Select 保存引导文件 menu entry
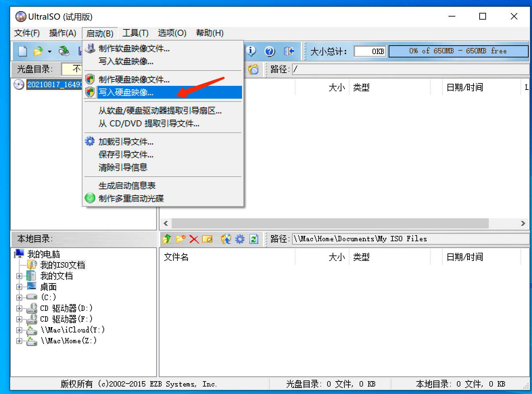 click(x=163, y=155)
